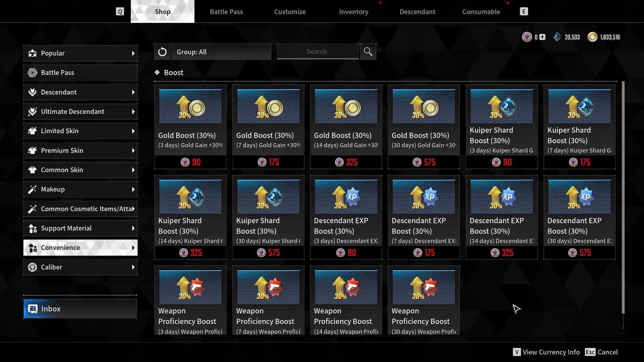Viewport: 644px width, 362px height.
Task: Click the Kuiper shard currency icon
Action: click(557, 37)
